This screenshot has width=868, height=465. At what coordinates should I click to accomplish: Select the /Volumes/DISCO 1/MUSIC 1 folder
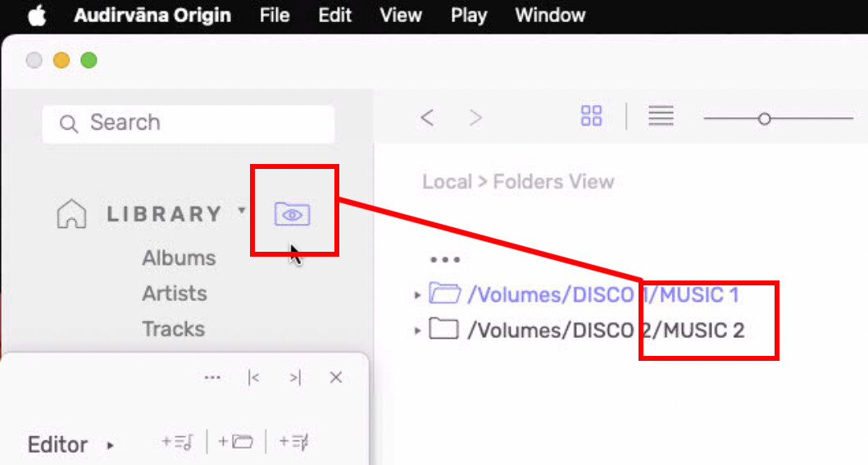[603, 295]
